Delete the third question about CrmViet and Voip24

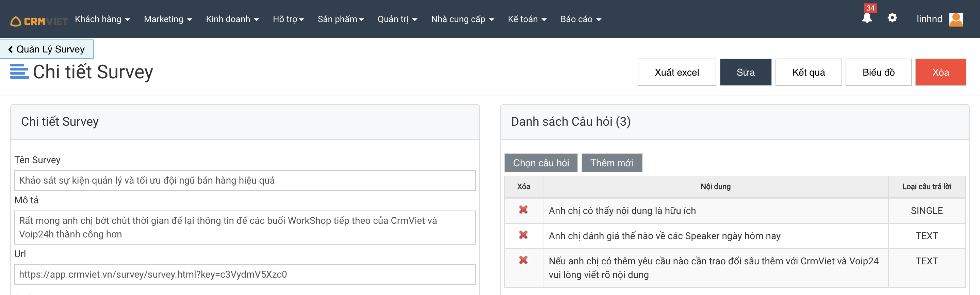click(x=523, y=260)
